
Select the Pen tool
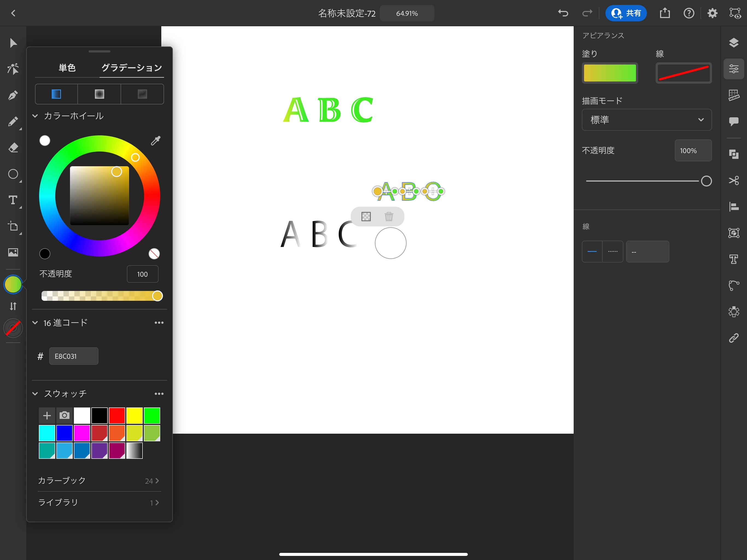pos(13,96)
